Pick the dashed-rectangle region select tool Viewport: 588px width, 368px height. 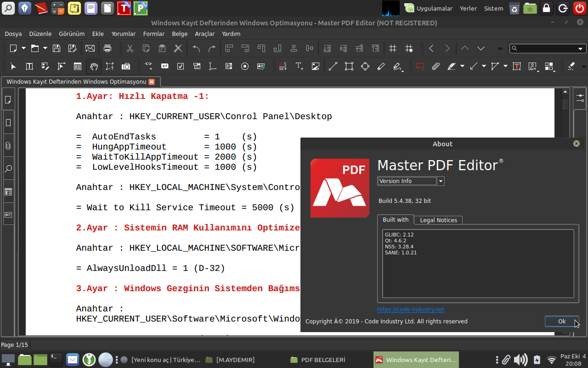point(109,66)
